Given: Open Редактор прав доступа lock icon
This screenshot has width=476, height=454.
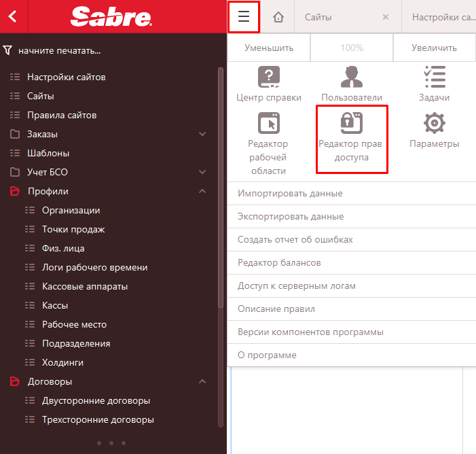Looking at the screenshot, I should (352, 124).
